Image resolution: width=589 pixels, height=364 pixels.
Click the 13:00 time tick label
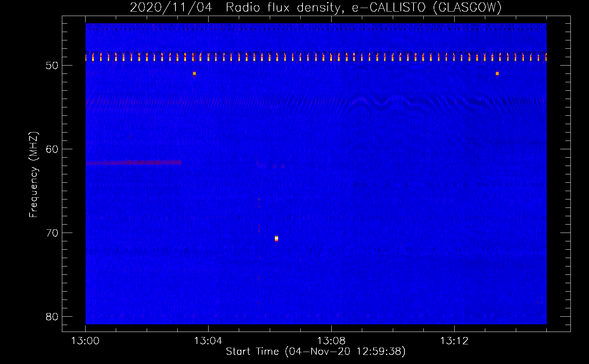pyautogui.click(x=85, y=341)
